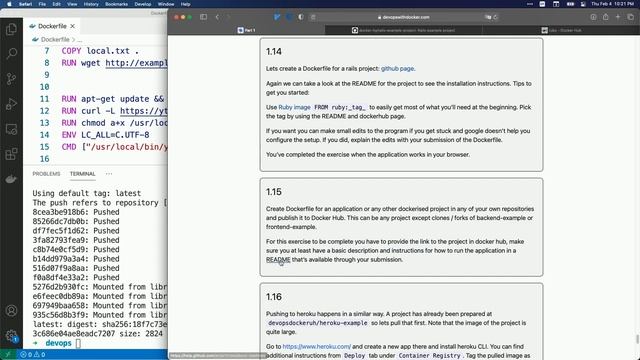Click the 1.14 exercise heading

[x=273, y=52]
